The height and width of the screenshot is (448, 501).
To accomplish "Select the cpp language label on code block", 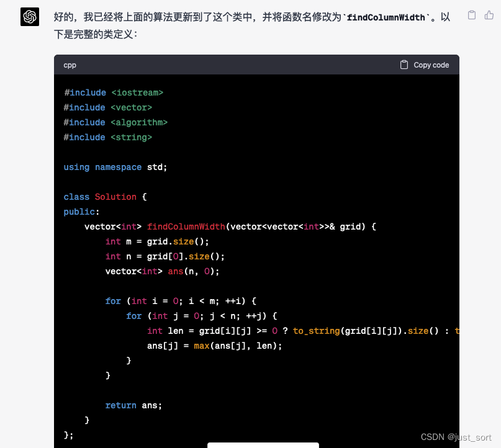I will 70,65.
